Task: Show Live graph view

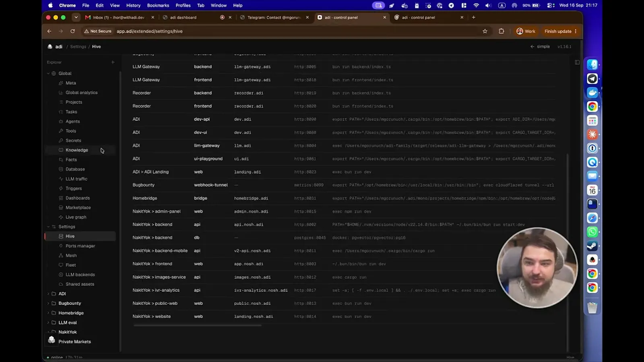Action: click(76, 217)
